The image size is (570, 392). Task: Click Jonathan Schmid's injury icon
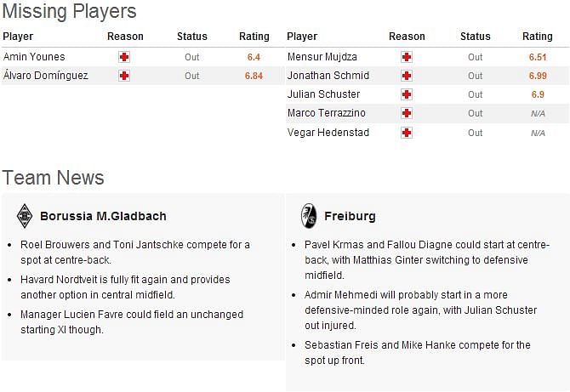point(406,76)
